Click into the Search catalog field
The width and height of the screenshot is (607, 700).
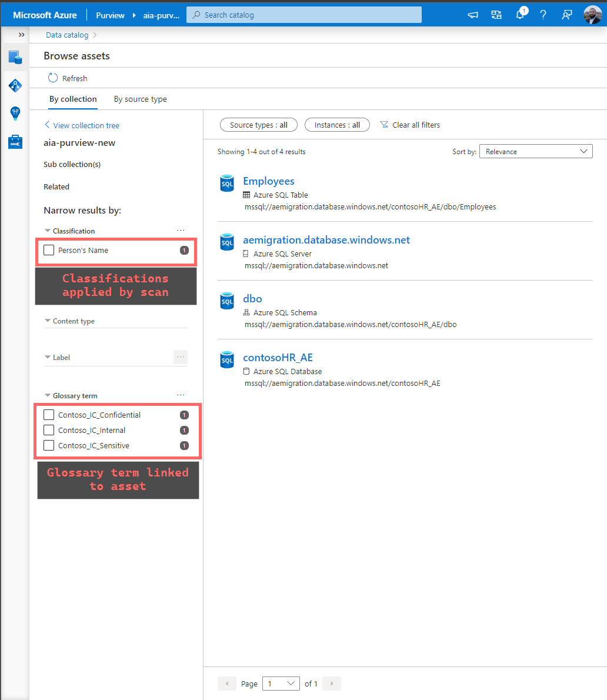[304, 15]
